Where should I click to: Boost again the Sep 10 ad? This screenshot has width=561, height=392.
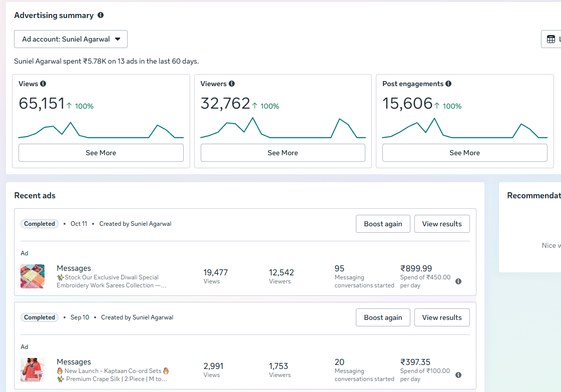point(383,317)
